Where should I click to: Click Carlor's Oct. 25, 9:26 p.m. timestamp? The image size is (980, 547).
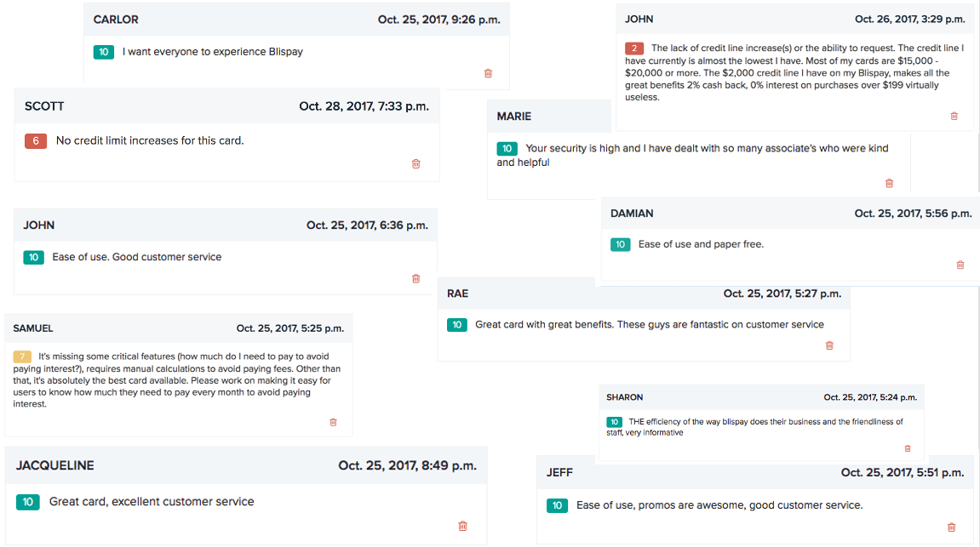pyautogui.click(x=438, y=19)
